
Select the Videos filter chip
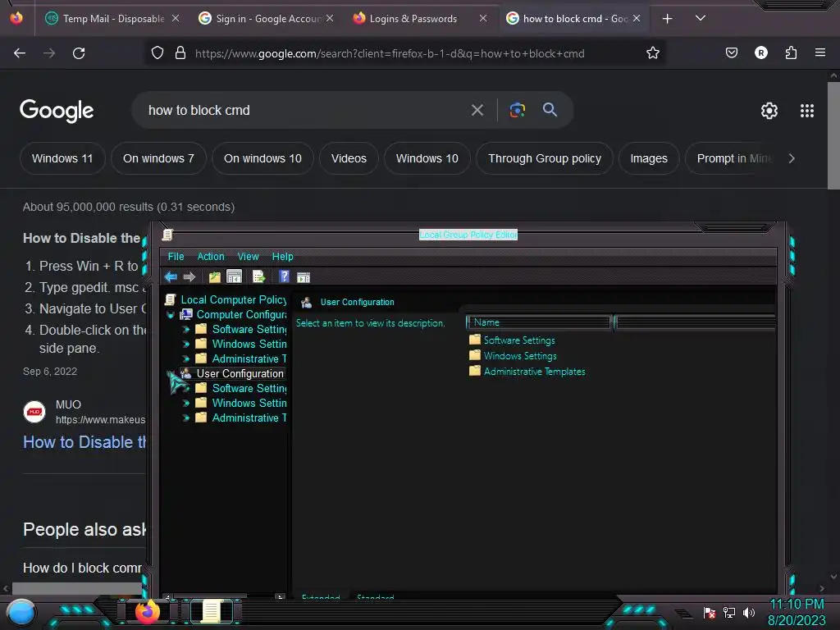click(349, 158)
